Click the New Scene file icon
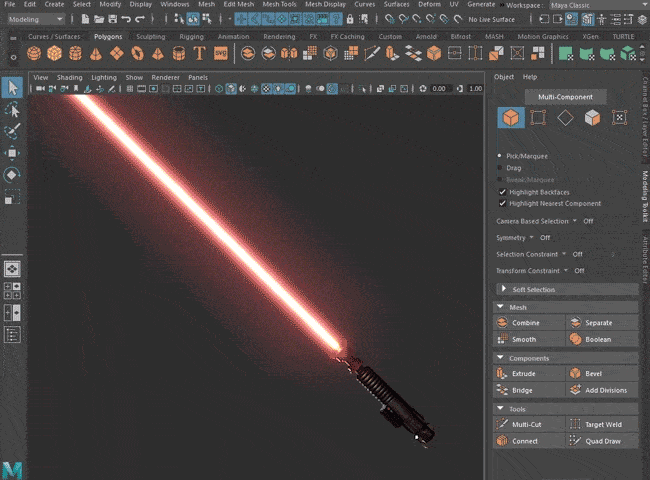Image resolution: width=650 pixels, height=480 pixels. pos(85,19)
